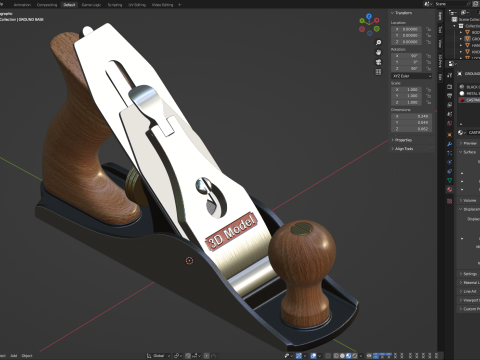
Task: Open the Texture properties checker tab
Action: click(x=449, y=201)
